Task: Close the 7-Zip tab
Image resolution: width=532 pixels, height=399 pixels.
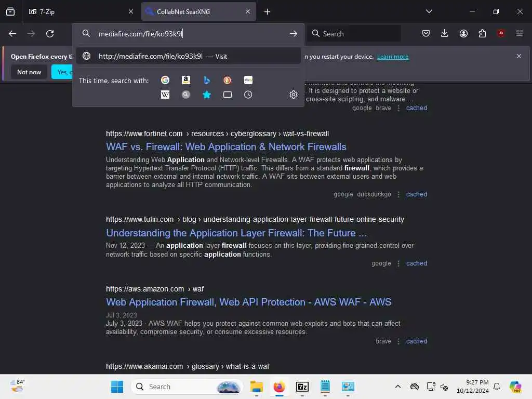Action: pos(131,11)
